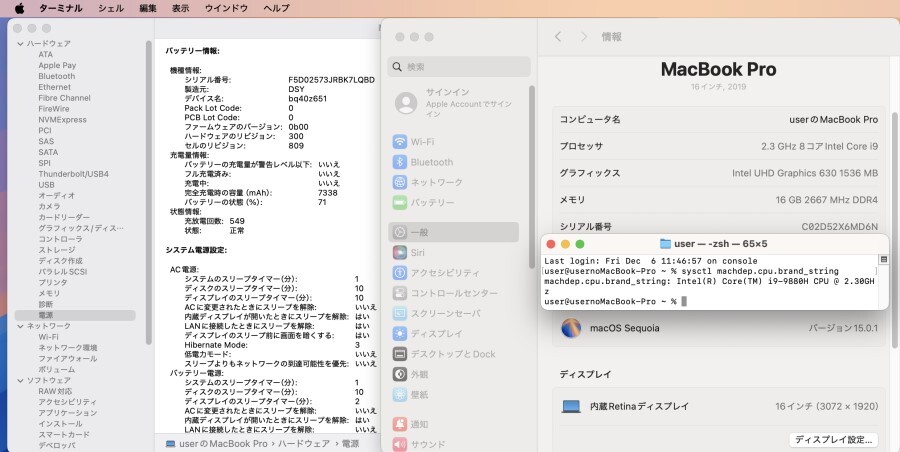Click the 549 cycle count value

237,221
